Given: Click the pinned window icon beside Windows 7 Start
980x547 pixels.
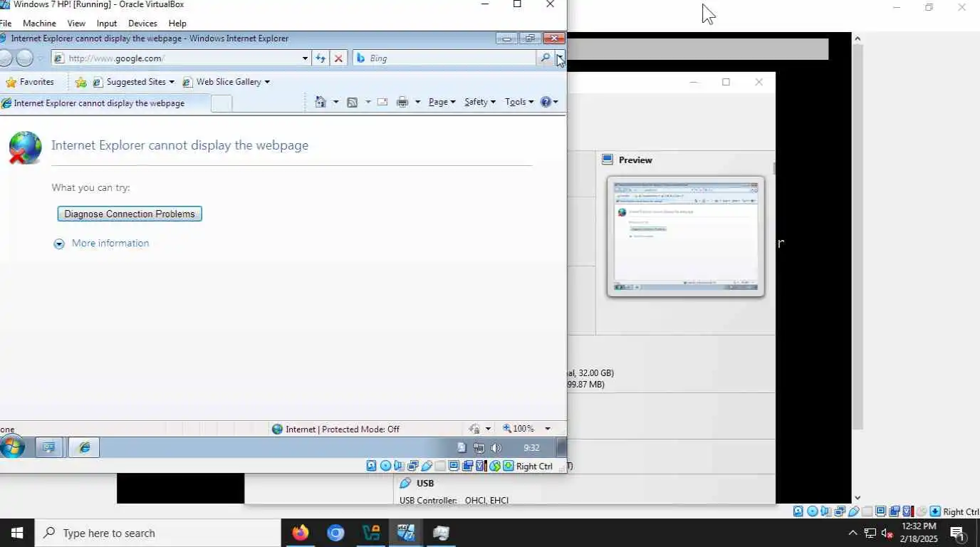Looking at the screenshot, I should (x=49, y=447).
